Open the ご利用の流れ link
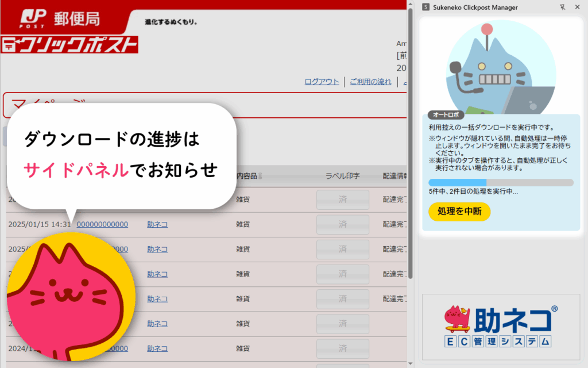The image size is (588, 368). click(370, 82)
